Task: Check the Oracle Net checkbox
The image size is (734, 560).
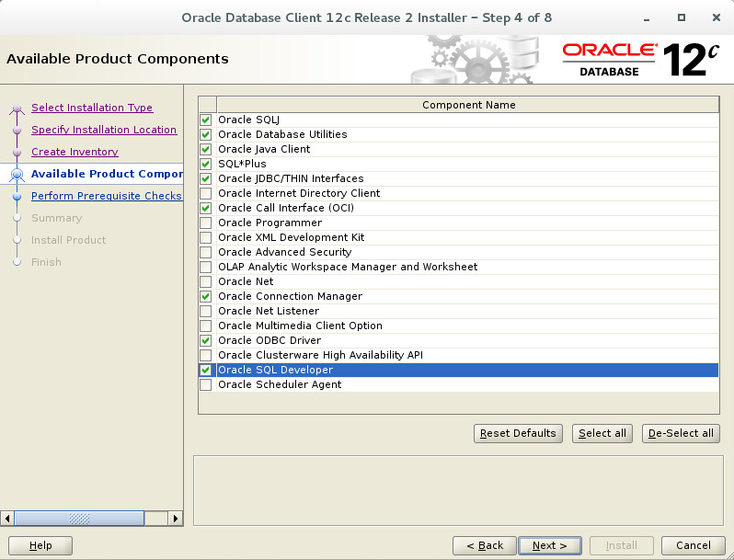Action: (205, 282)
